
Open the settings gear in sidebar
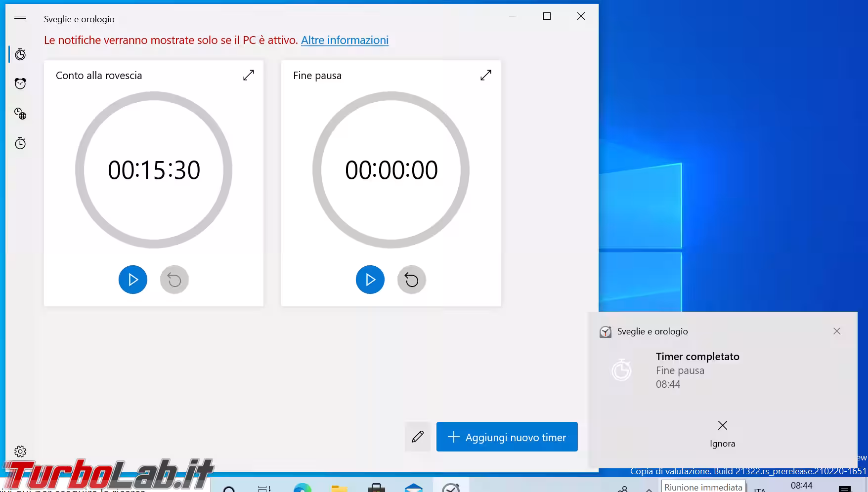pos(20,451)
